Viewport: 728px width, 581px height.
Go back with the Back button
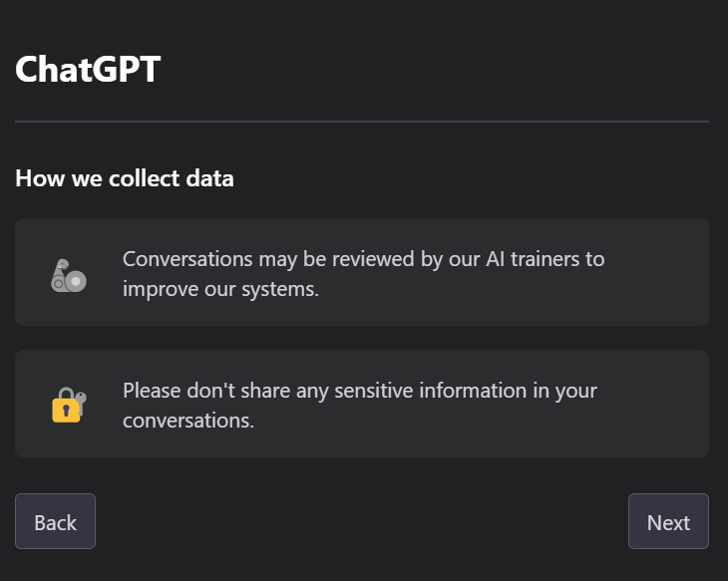[55, 521]
